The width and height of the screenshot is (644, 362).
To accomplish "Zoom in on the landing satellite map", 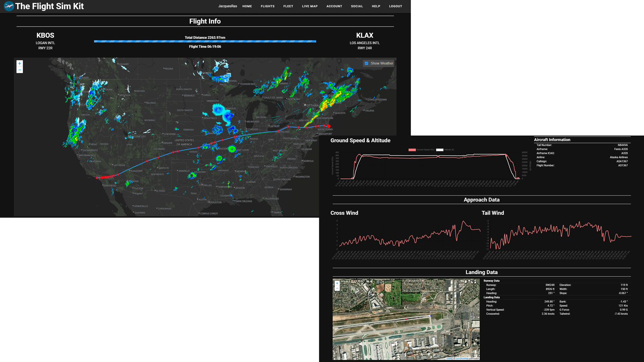I will (x=337, y=283).
